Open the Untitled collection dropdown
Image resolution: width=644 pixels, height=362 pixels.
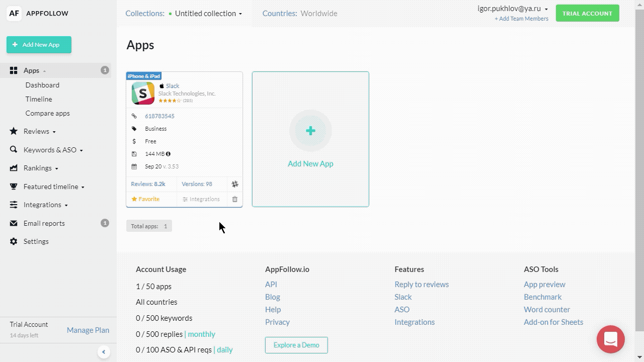[208, 14]
